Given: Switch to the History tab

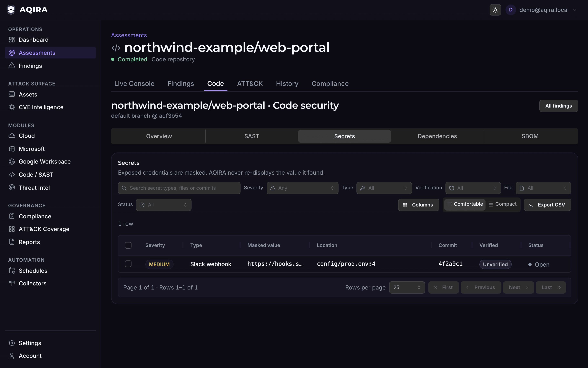Looking at the screenshot, I should [x=287, y=84].
